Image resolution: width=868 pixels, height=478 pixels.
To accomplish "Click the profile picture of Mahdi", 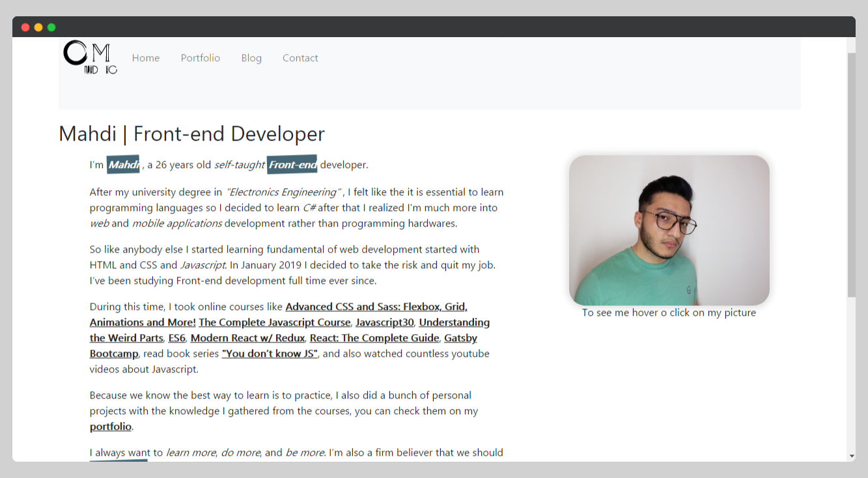I will point(669,230).
